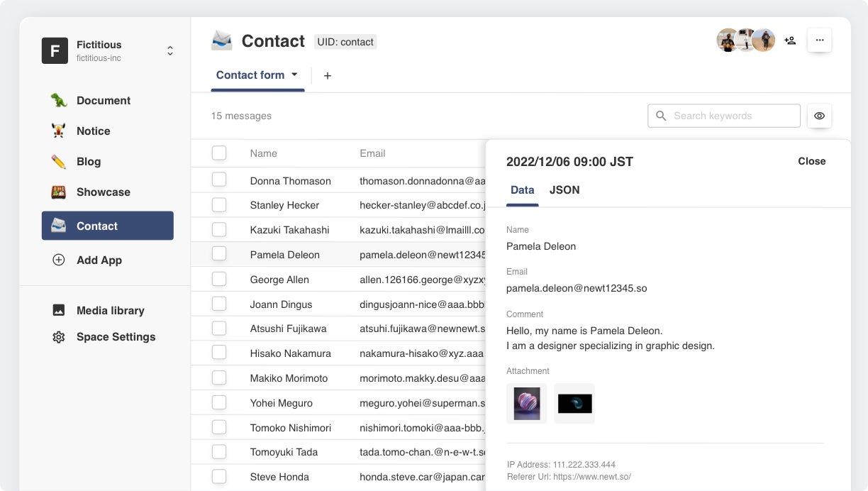The width and height of the screenshot is (868, 491).
Task: Open Media library link
Action: (111, 310)
